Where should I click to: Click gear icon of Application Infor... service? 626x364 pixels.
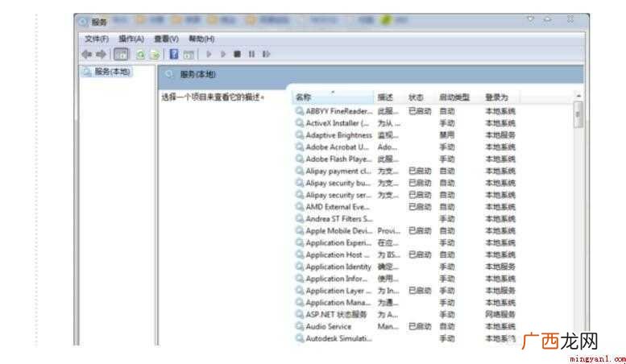click(300, 279)
